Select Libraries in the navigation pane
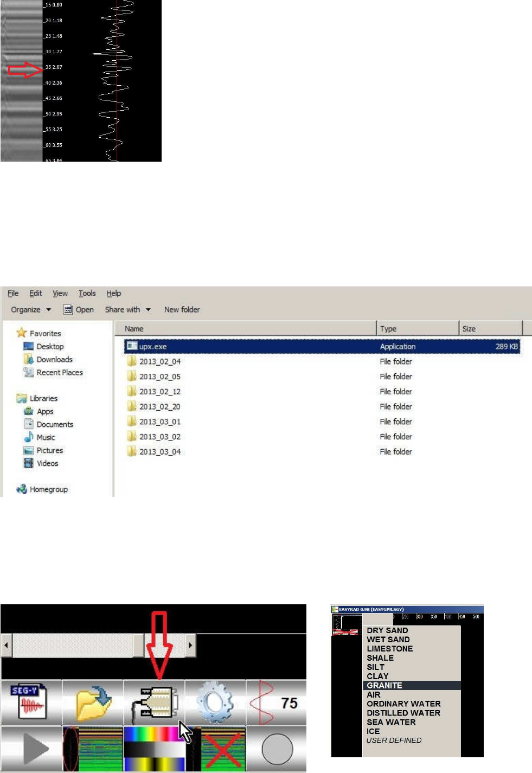The width and height of the screenshot is (532, 773). (x=37, y=398)
